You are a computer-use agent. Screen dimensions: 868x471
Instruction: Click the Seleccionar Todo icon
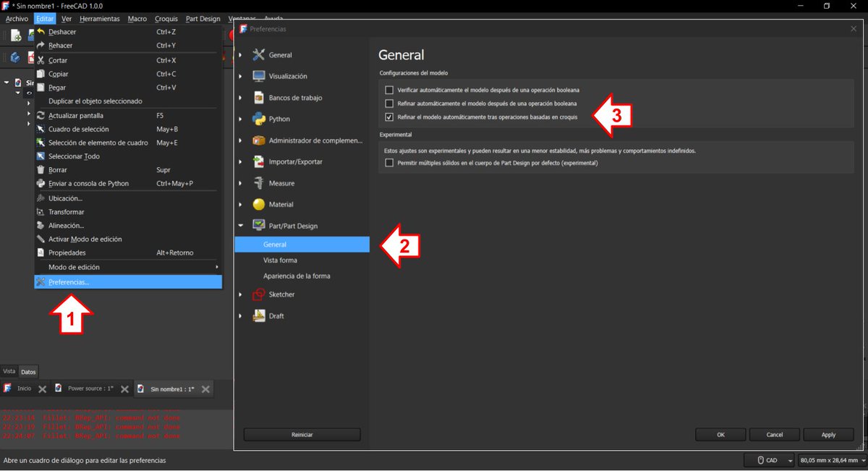pyautogui.click(x=41, y=156)
